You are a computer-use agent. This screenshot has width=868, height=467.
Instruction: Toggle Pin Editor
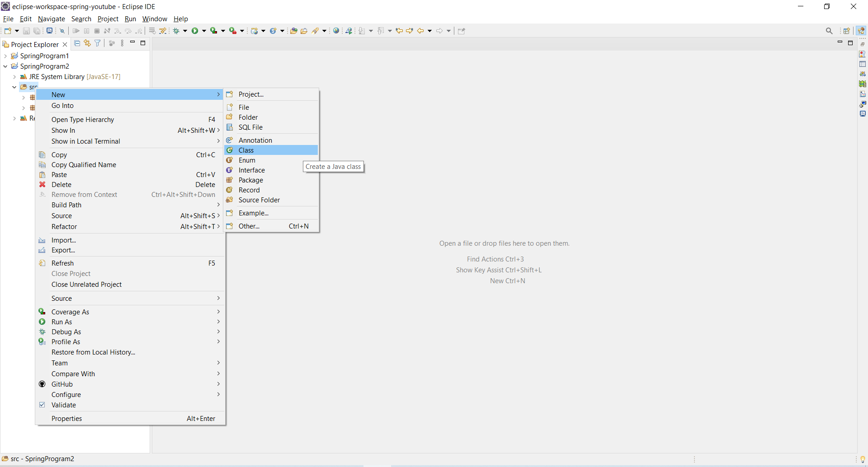pyautogui.click(x=461, y=31)
